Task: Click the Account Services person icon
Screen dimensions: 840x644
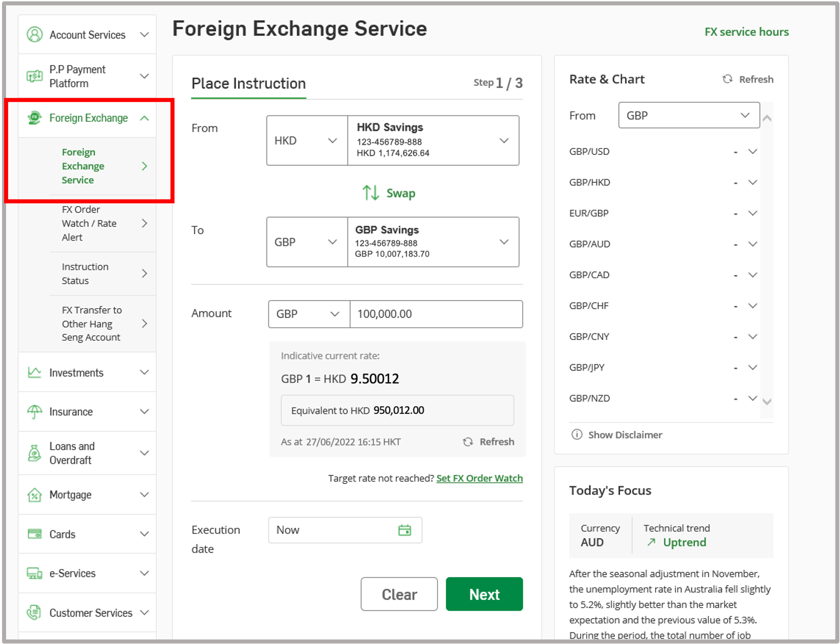Action: (x=35, y=35)
